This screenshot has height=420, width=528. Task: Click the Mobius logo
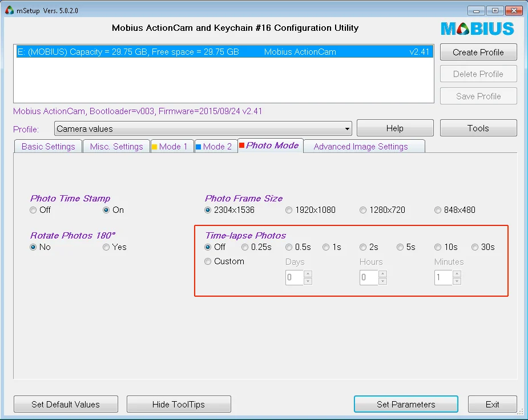(x=477, y=29)
